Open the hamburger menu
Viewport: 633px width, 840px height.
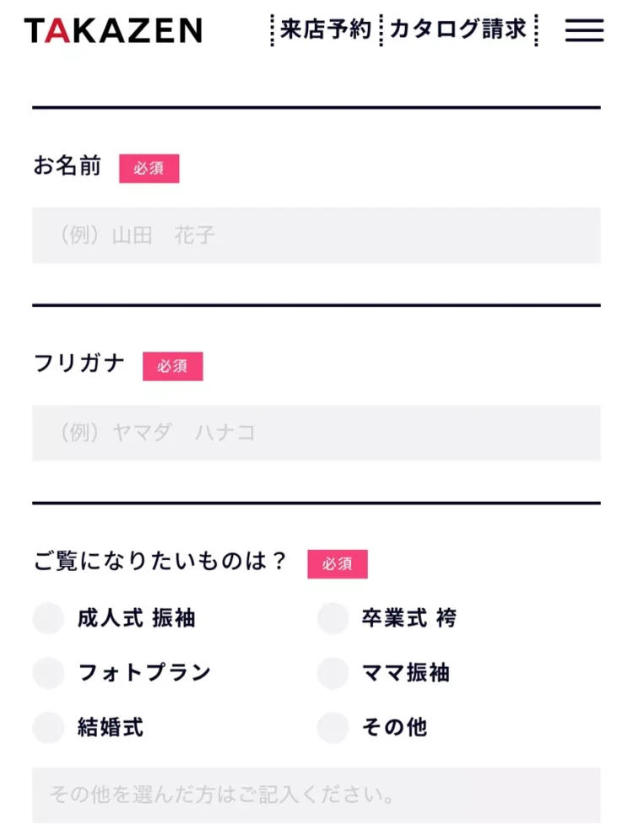[x=584, y=30]
